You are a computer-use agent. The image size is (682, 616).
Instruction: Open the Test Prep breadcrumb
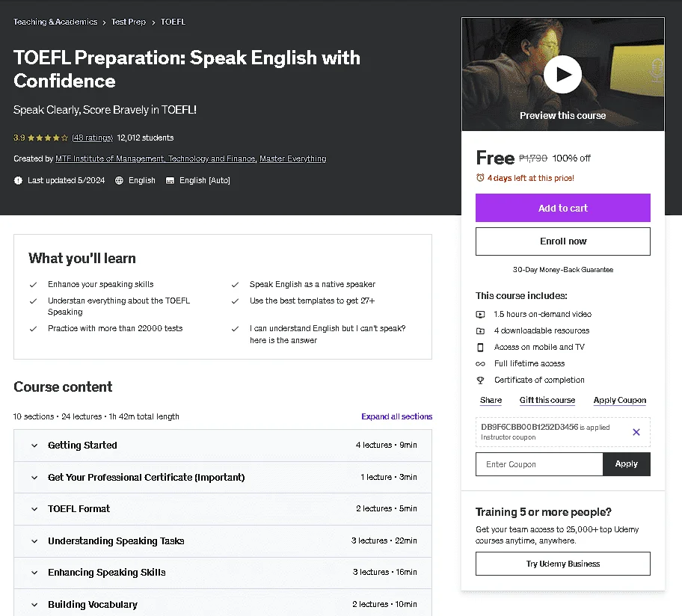(x=129, y=22)
